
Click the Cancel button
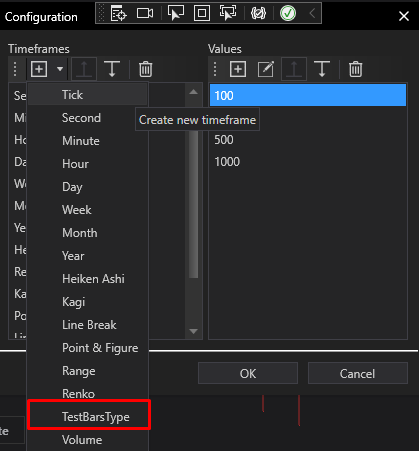358,373
